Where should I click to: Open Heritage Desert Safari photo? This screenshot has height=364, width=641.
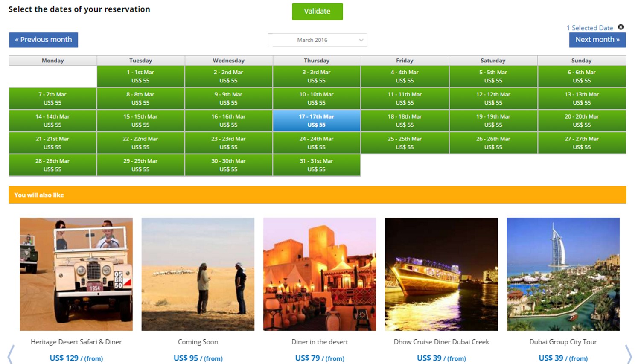pyautogui.click(x=76, y=274)
